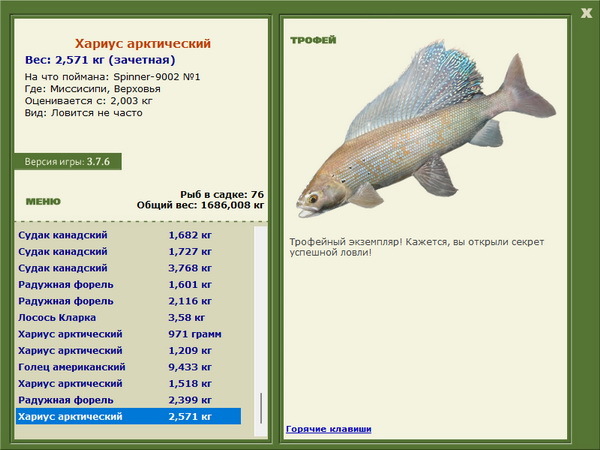Click the Хариус арктический title
600x450 pixels.
coord(143,43)
